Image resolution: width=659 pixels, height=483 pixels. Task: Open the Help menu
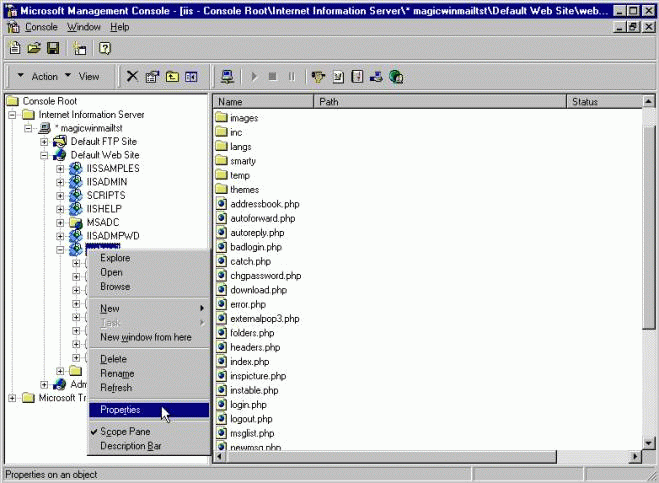119,27
